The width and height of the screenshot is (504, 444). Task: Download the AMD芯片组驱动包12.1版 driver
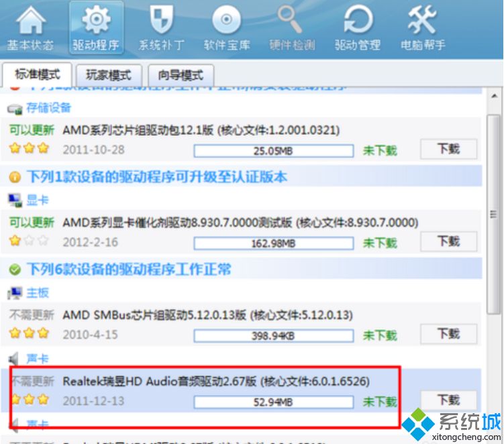[x=449, y=149]
